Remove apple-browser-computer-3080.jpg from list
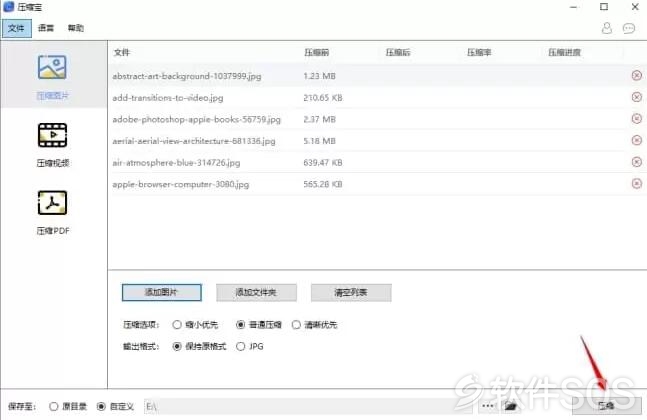 pyautogui.click(x=637, y=183)
